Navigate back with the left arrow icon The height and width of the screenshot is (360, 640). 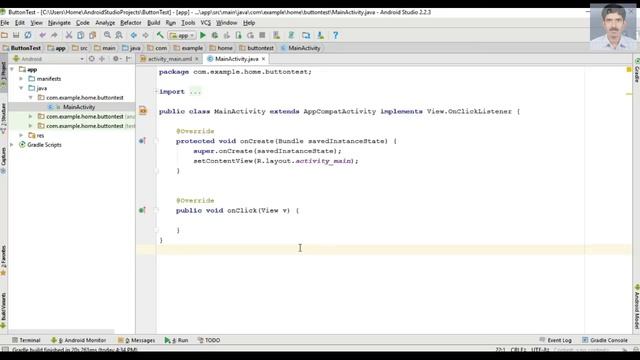tap(134, 36)
